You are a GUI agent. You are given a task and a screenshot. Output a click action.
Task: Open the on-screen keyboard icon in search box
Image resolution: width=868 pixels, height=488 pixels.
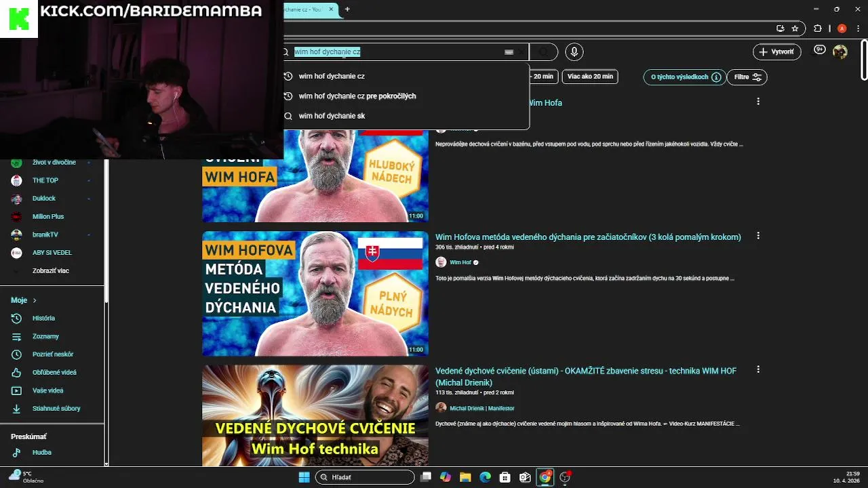[x=509, y=52]
